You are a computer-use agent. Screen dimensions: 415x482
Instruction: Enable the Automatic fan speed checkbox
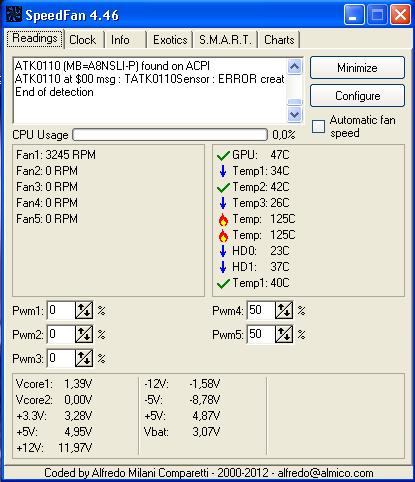point(318,127)
